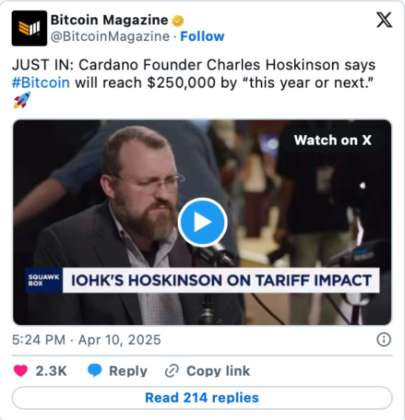Viewport: 405px width, 420px height.
Task: Click the gold verified badge
Action: 178,21
